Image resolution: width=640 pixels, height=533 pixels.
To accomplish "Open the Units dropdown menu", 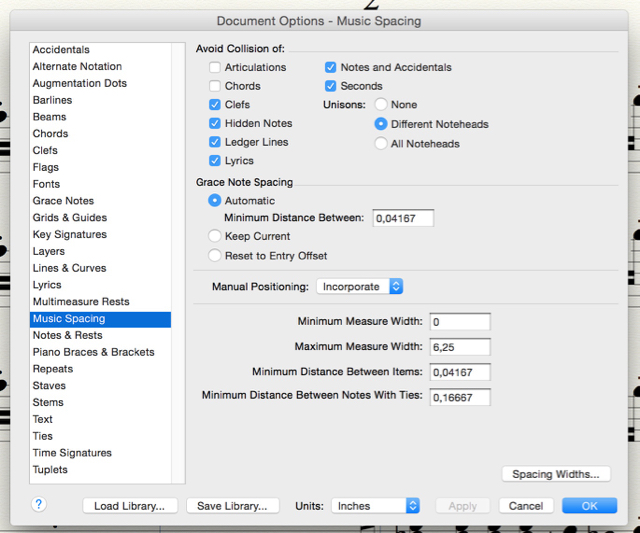I will point(375,506).
